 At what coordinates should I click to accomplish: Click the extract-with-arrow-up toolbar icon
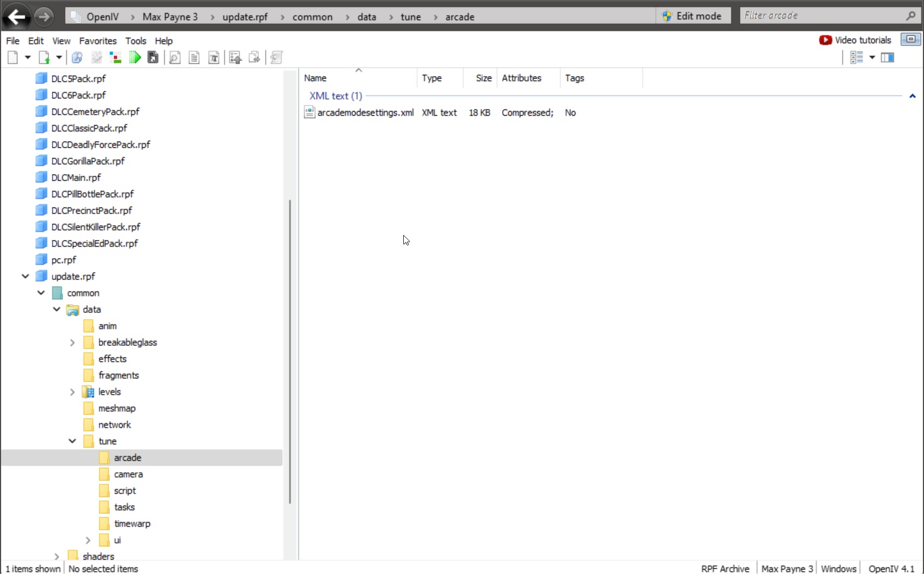(235, 57)
